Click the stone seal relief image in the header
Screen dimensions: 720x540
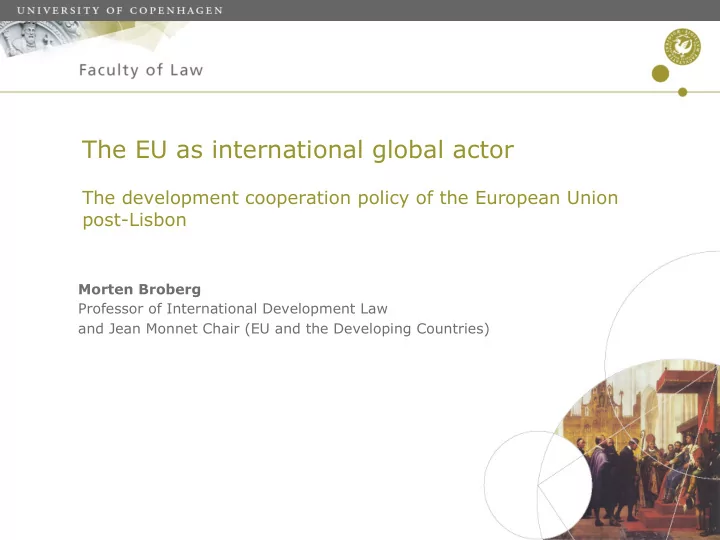click(41, 38)
